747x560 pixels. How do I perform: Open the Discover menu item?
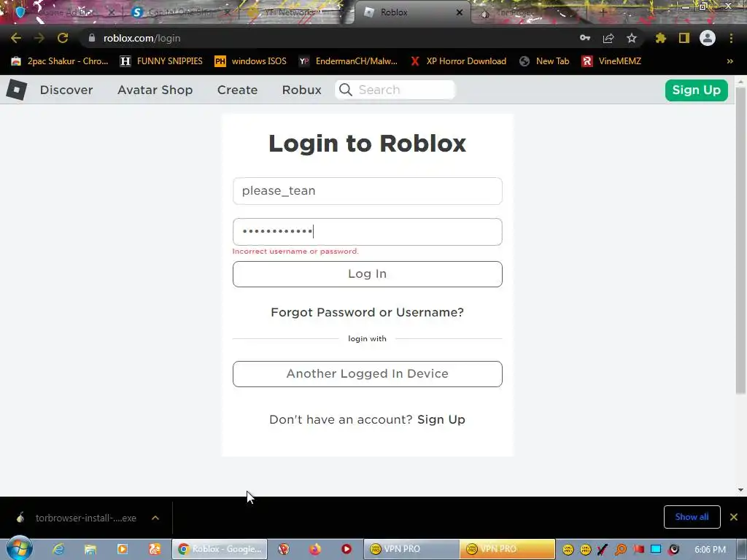pyautogui.click(x=66, y=90)
